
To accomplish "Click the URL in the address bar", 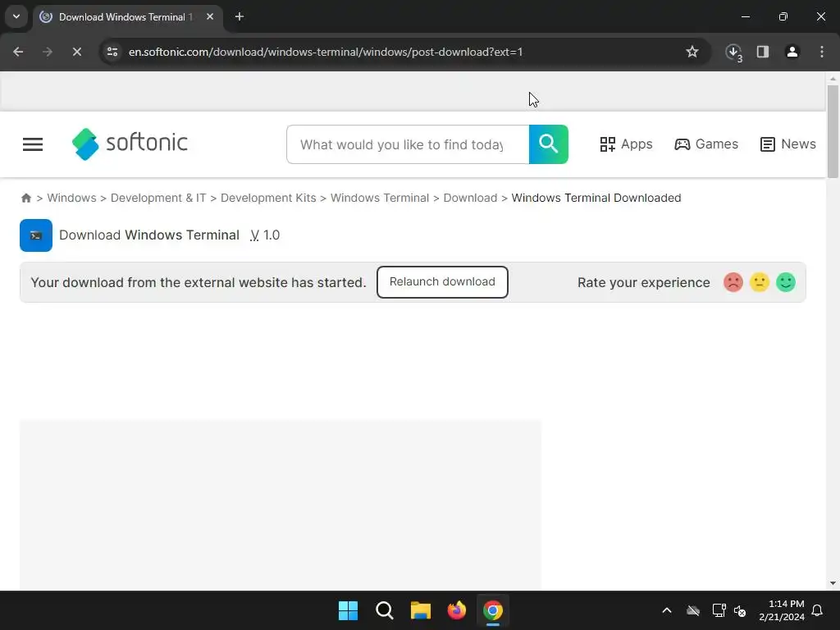I will (x=325, y=52).
